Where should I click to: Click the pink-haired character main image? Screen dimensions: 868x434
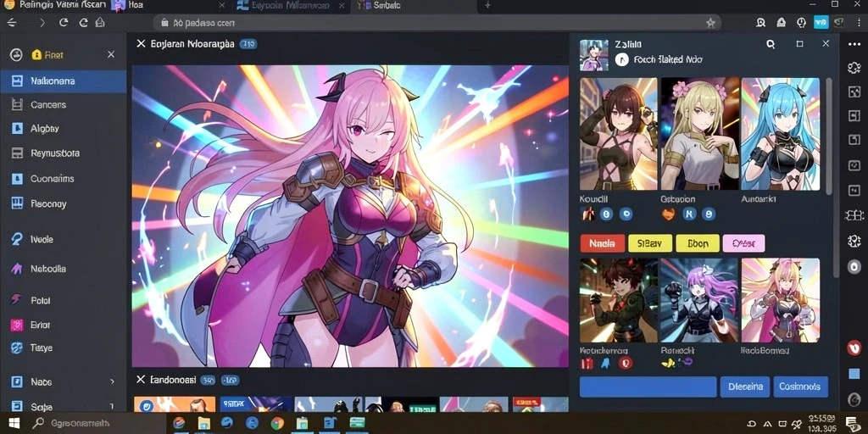point(350,216)
